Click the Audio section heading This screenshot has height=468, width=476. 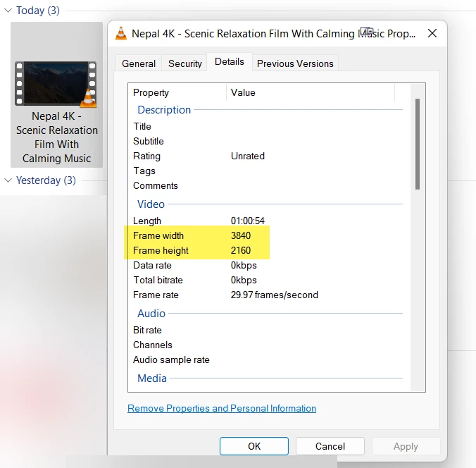pyautogui.click(x=151, y=314)
